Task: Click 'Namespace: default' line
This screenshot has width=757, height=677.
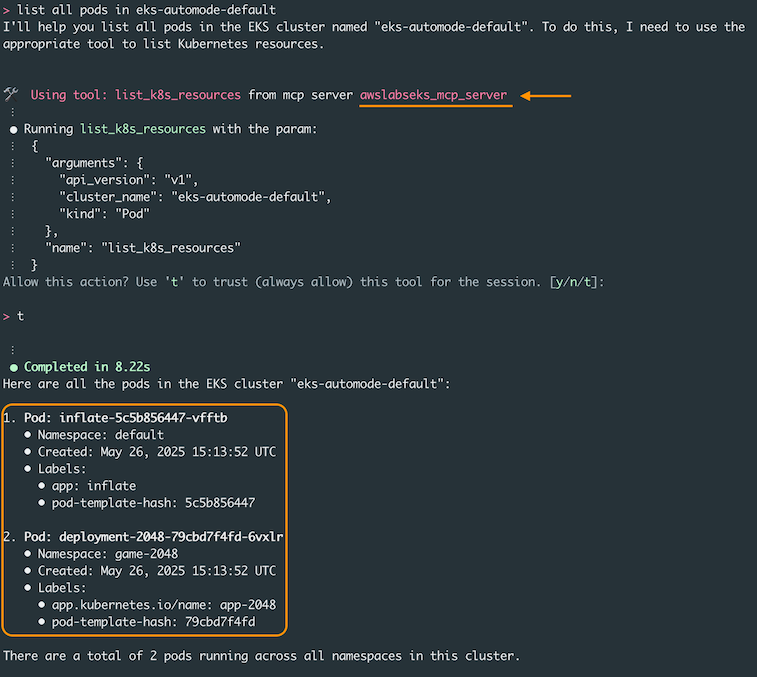Action: pyautogui.click(x=101, y=435)
